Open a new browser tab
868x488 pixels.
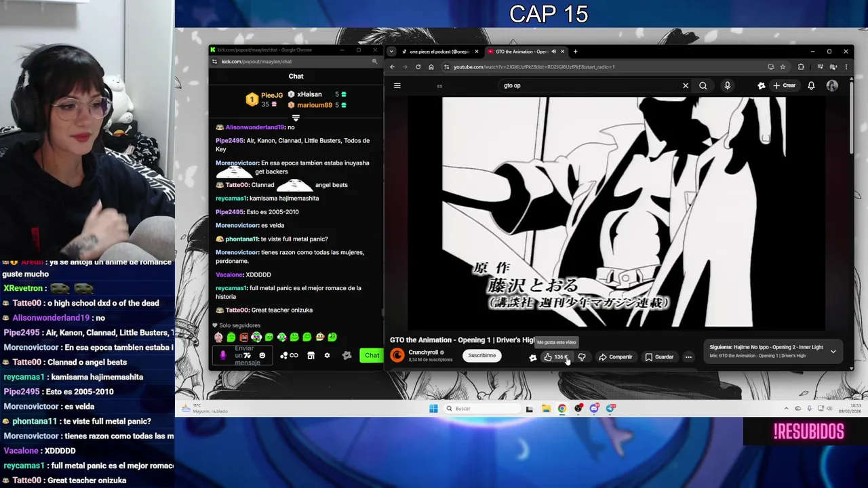pos(575,52)
